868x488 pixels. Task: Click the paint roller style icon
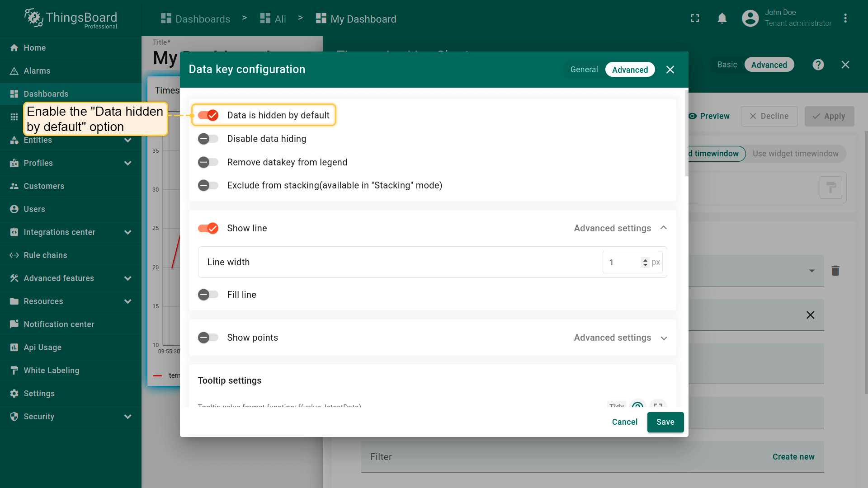pyautogui.click(x=830, y=188)
